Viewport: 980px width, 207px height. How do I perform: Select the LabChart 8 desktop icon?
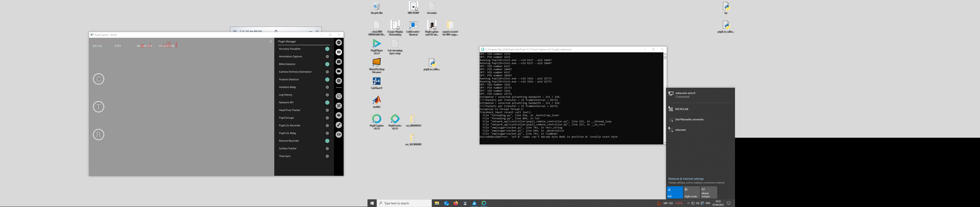pyautogui.click(x=377, y=83)
